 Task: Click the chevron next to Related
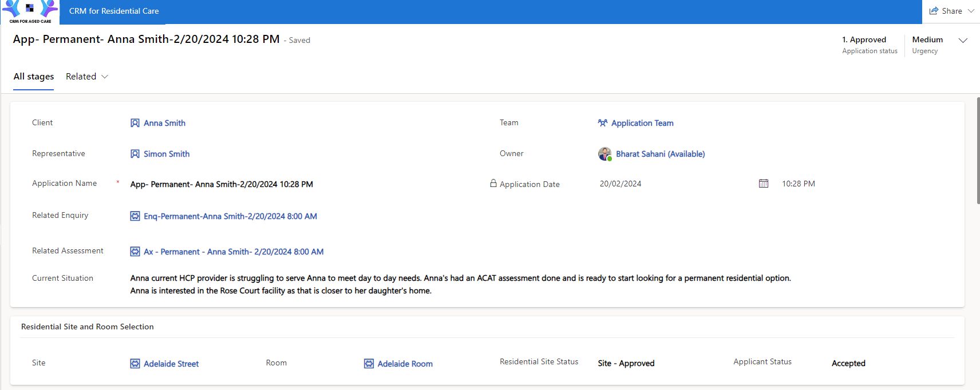pyautogui.click(x=105, y=77)
